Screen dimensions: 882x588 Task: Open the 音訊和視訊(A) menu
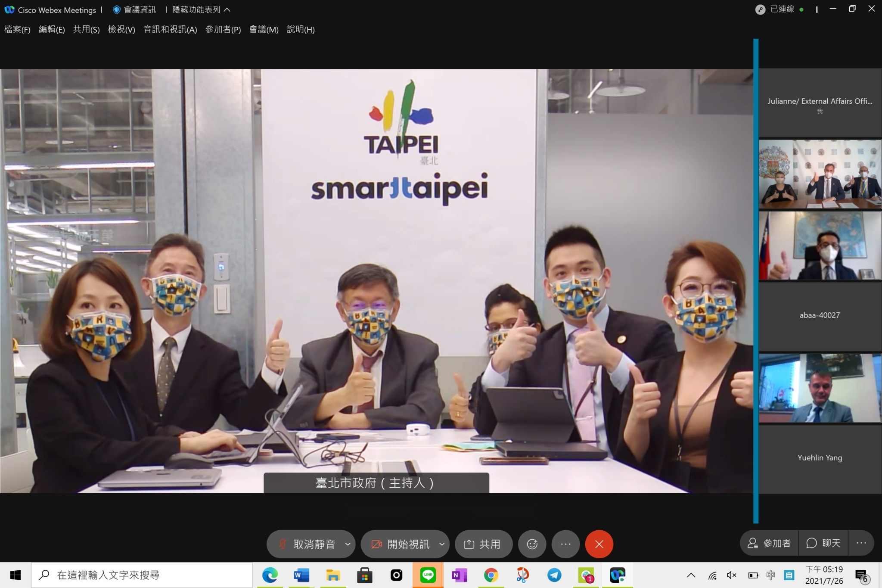coord(170,29)
